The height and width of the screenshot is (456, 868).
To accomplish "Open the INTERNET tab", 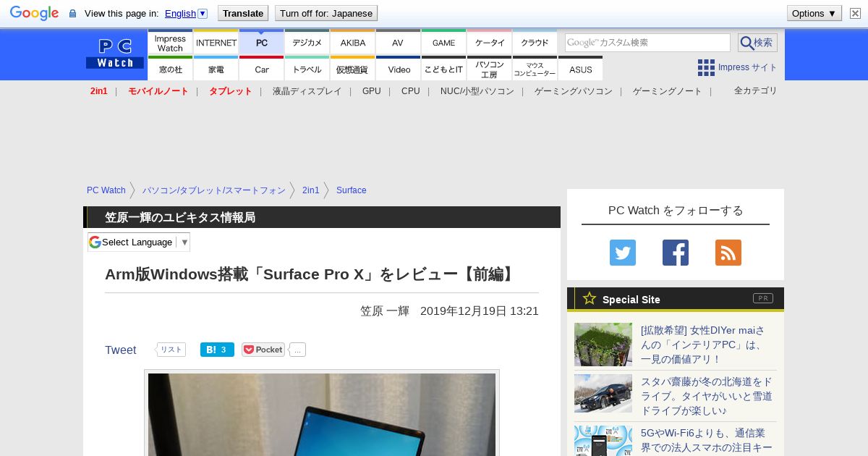I will (x=216, y=43).
